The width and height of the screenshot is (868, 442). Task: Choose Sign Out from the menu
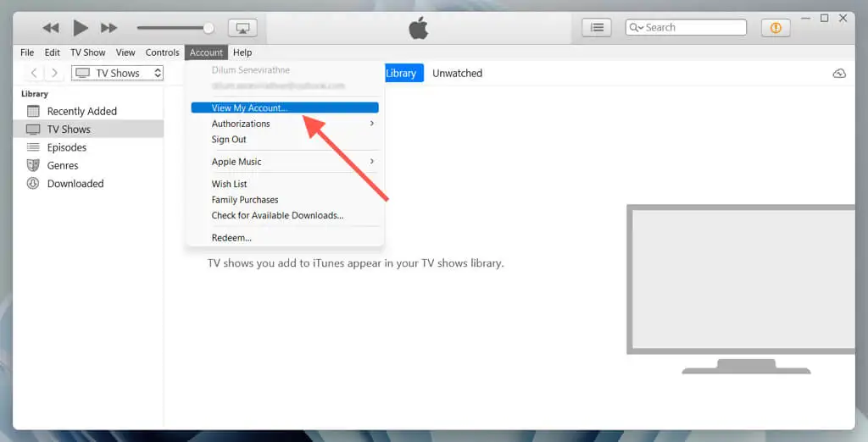pyautogui.click(x=285, y=140)
